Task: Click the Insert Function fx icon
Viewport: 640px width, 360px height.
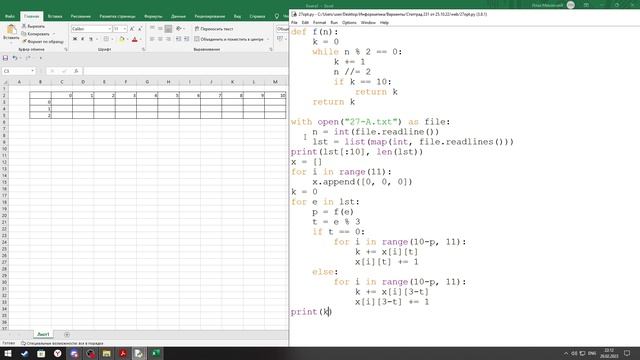Action: click(x=76, y=71)
